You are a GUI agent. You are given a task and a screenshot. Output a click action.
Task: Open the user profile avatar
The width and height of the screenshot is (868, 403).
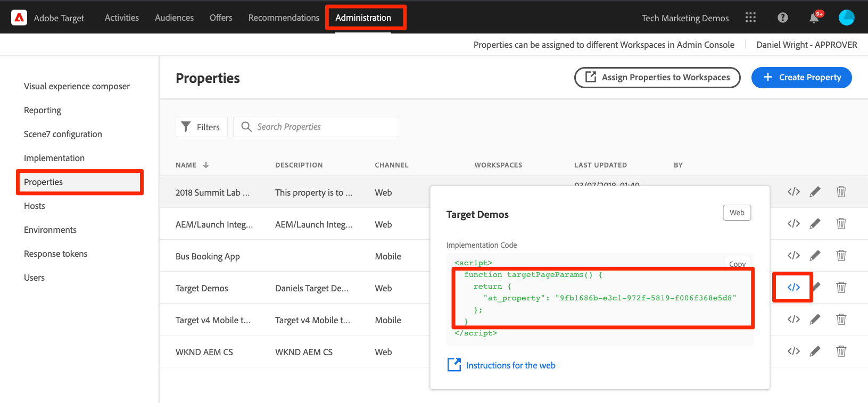pos(846,18)
